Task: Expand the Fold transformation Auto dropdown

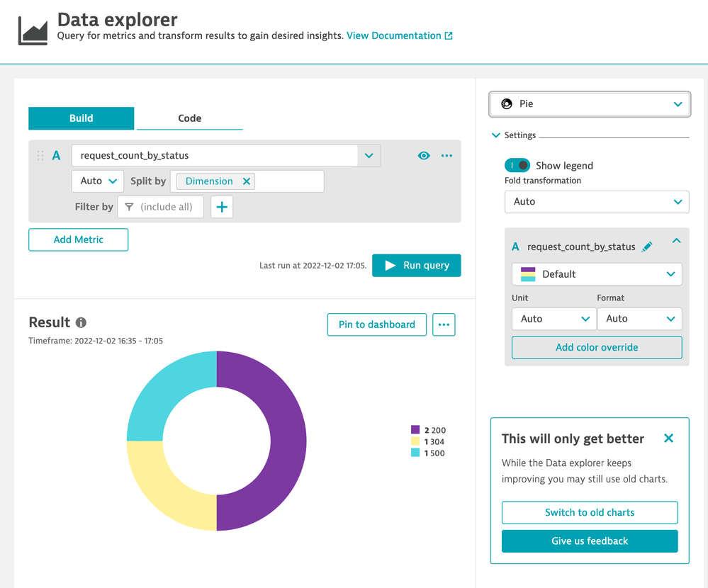Action: (x=597, y=202)
